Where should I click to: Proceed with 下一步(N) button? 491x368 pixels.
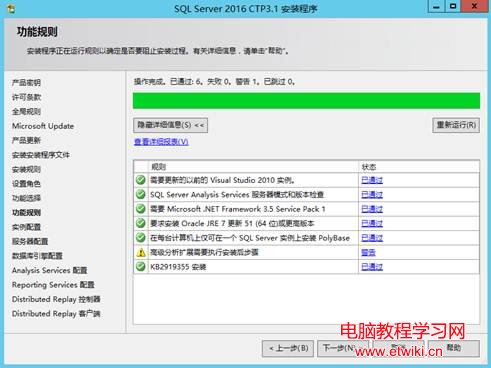point(343,348)
